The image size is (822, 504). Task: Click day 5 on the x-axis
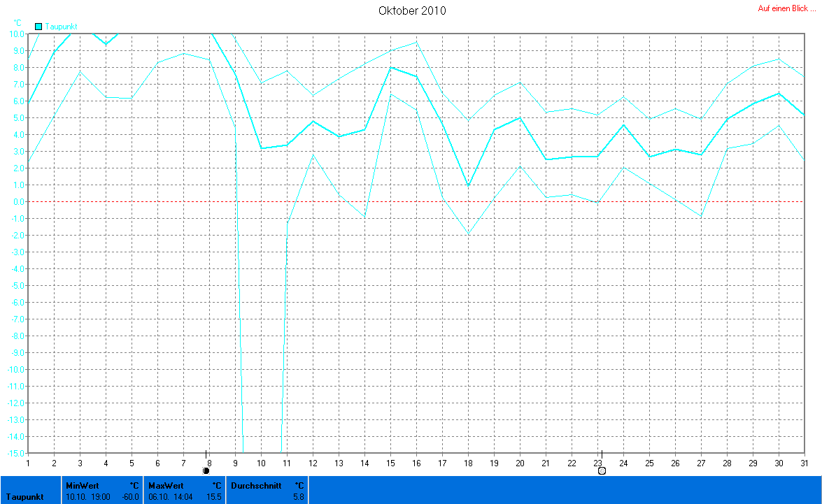132,463
